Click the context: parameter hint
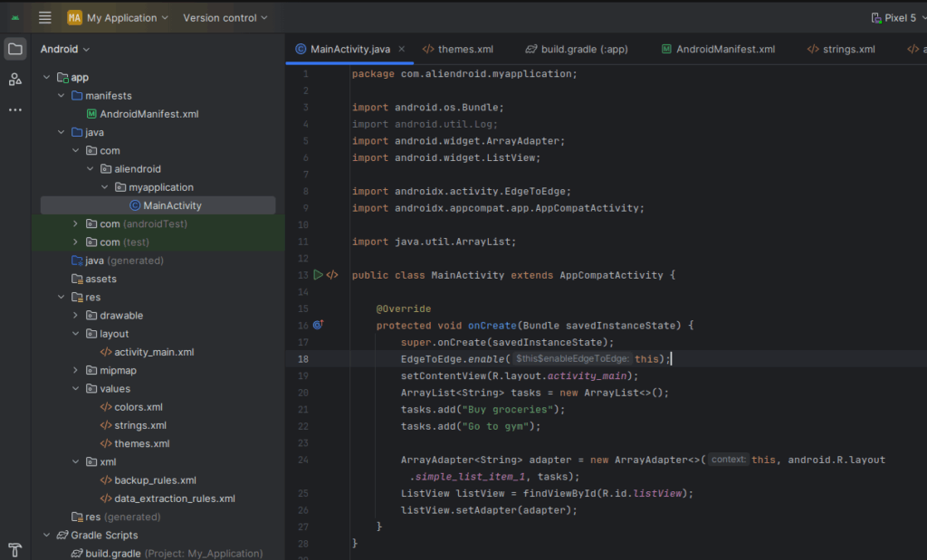Image resolution: width=927 pixels, height=560 pixels. point(729,459)
